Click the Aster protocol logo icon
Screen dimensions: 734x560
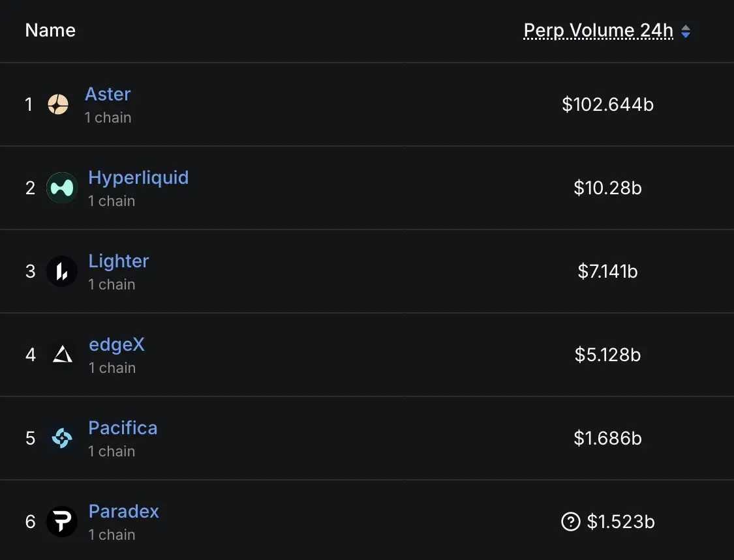pyautogui.click(x=58, y=104)
